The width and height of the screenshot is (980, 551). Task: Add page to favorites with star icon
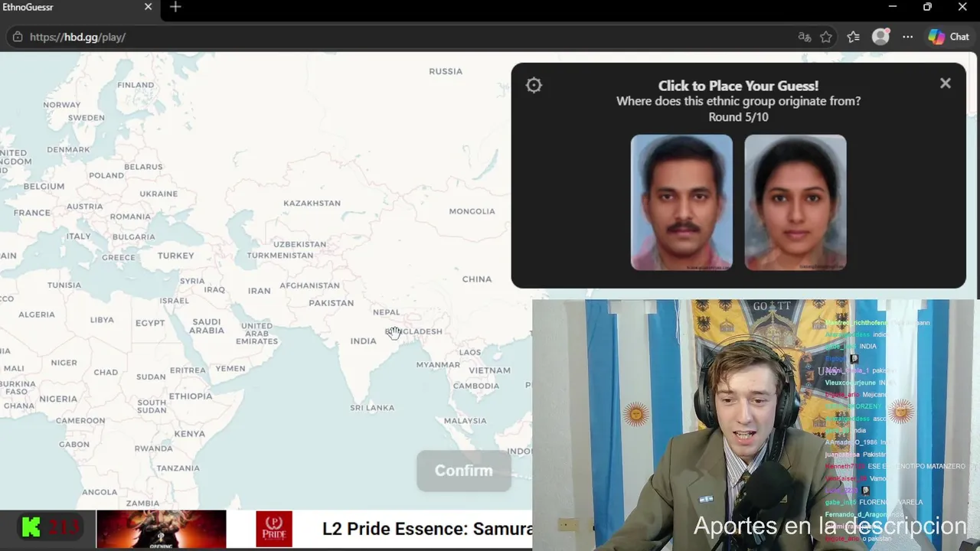826,37
